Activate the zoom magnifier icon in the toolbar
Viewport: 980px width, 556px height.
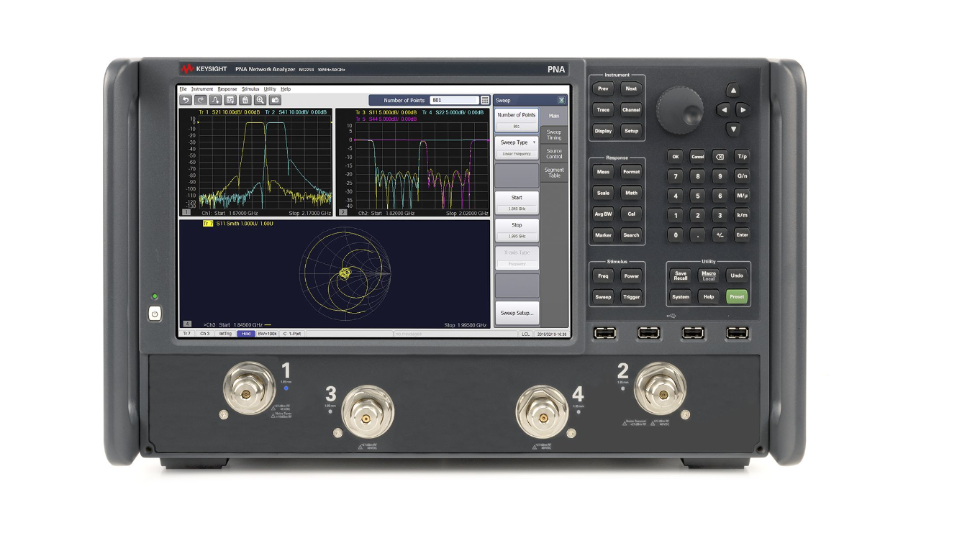pyautogui.click(x=260, y=100)
